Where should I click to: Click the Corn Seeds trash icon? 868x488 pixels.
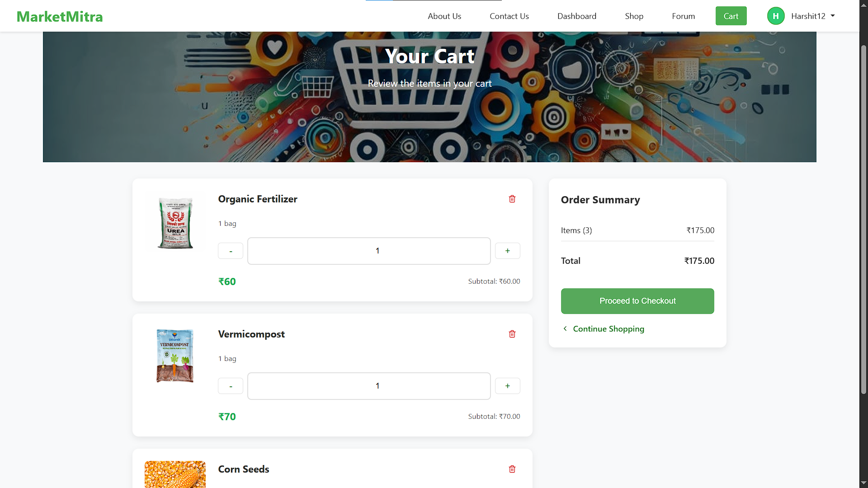(512, 469)
